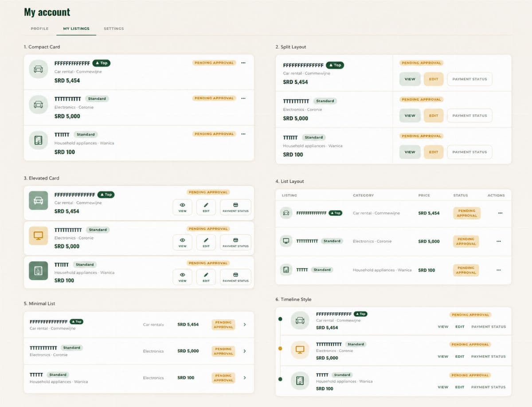532x407 pixels.
Task: Click car icon in List Layout SRD 5,454 row
Action: coord(286,213)
